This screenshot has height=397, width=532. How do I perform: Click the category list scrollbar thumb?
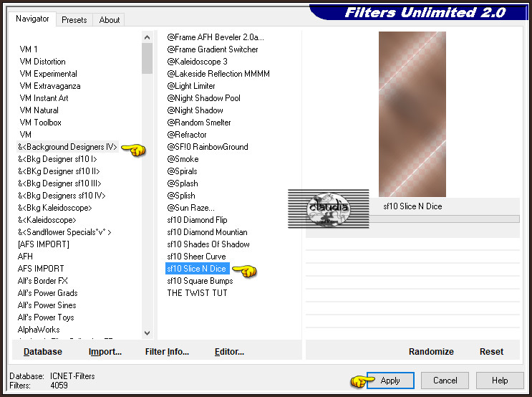point(147,59)
